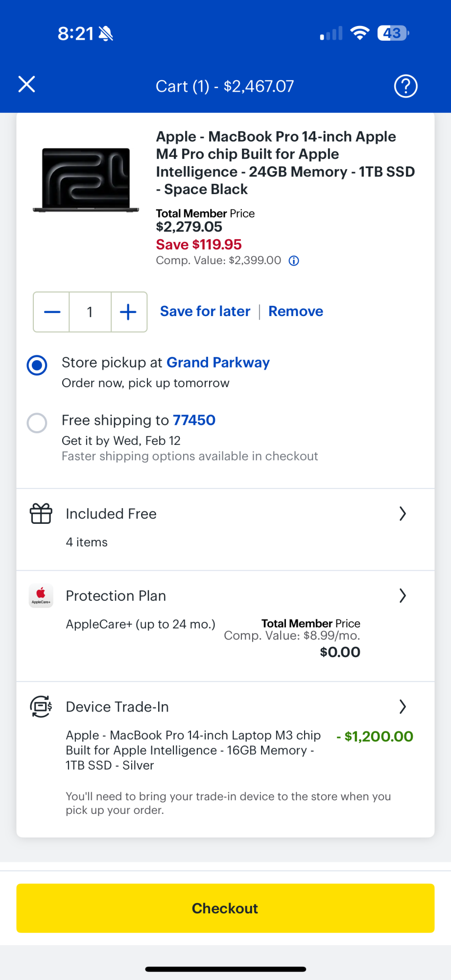Tap the Included Free gift icon

pyautogui.click(x=41, y=514)
